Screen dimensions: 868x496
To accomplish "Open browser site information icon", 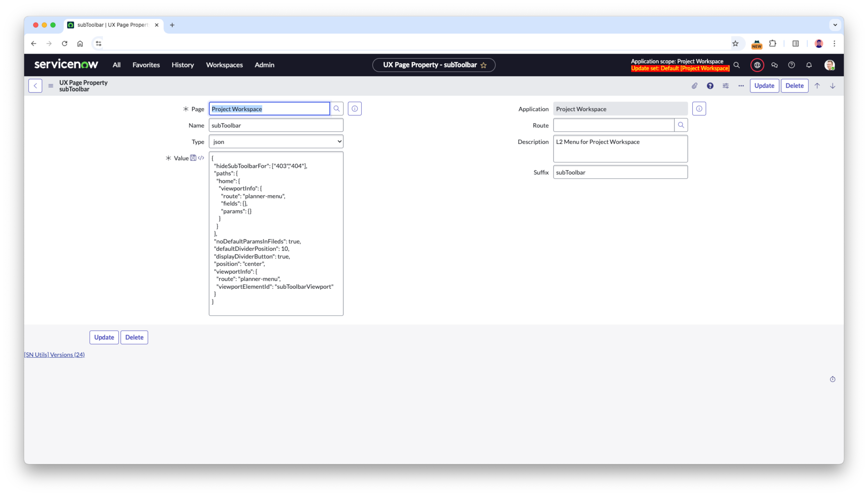I will tap(98, 43).
